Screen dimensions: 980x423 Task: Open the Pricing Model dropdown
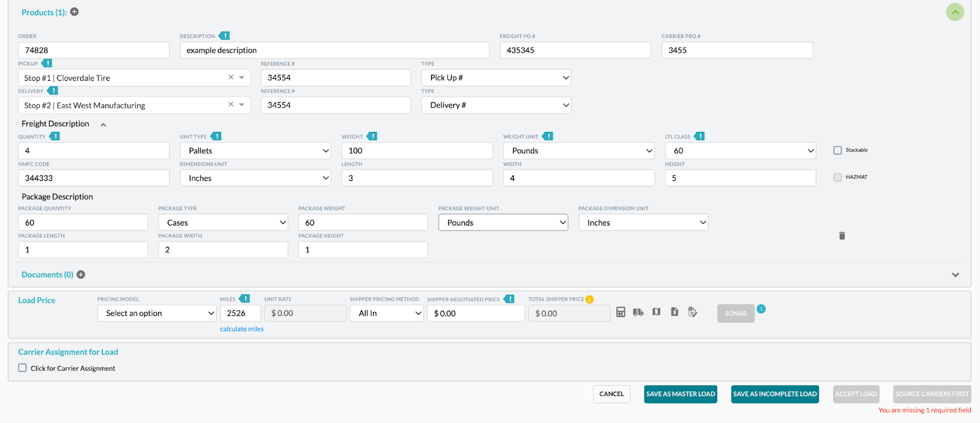click(x=157, y=313)
